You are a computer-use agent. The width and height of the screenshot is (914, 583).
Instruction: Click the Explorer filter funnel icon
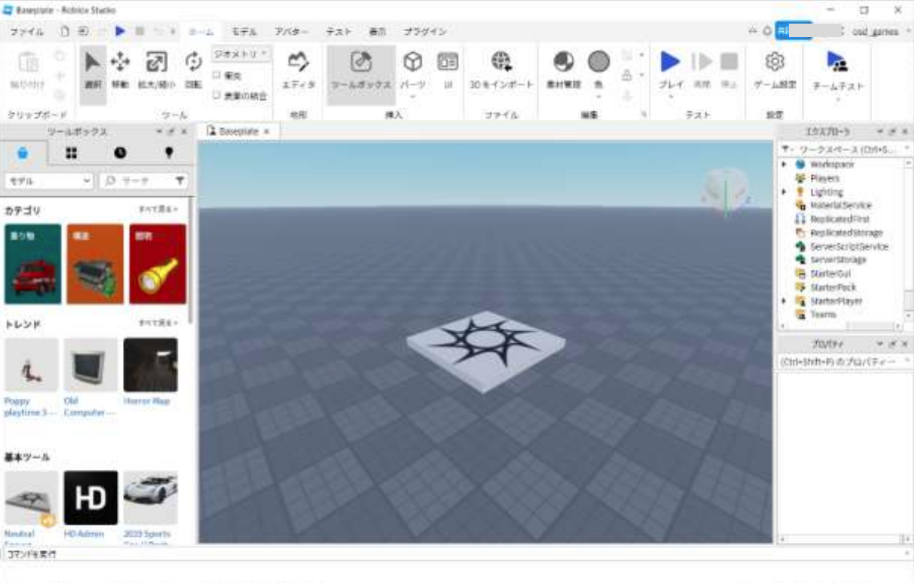[x=786, y=150]
